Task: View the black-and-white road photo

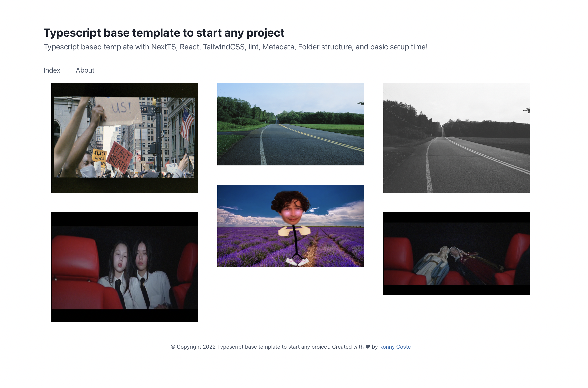Action: click(x=457, y=138)
